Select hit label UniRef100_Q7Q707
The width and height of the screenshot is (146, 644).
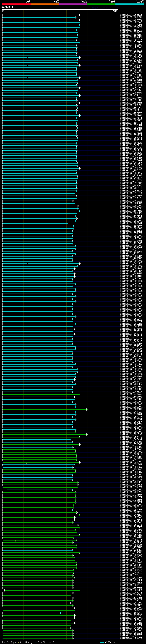[131, 394]
